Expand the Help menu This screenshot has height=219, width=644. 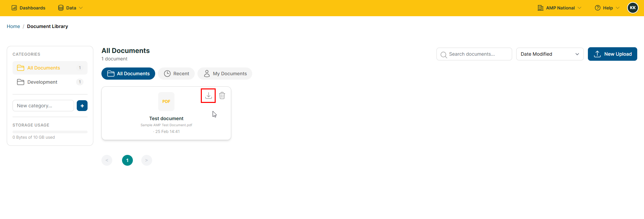607,8
